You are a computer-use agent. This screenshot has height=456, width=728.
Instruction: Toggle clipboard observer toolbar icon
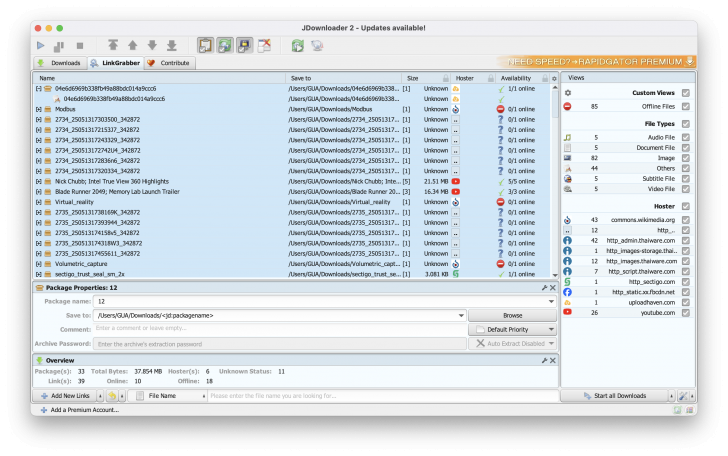(x=205, y=46)
